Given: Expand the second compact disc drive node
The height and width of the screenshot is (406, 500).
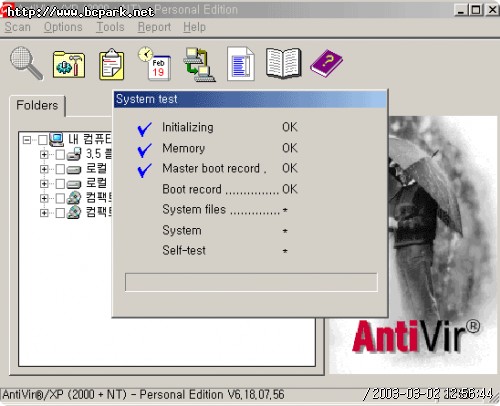Looking at the screenshot, I should [44, 213].
